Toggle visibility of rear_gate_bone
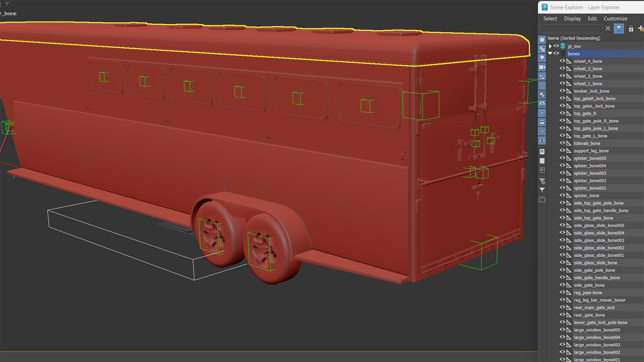 point(562,315)
